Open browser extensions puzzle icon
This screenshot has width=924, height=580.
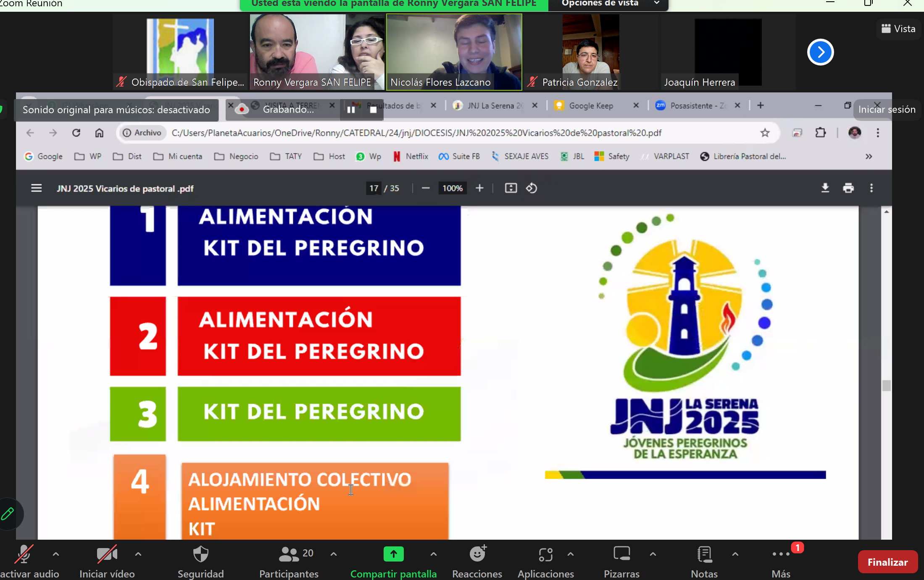point(820,133)
